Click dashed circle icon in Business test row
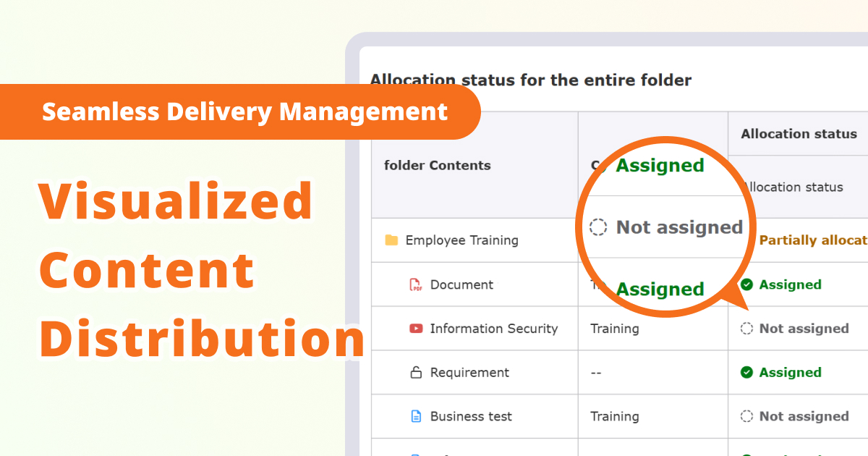868x456 pixels. pos(747,416)
